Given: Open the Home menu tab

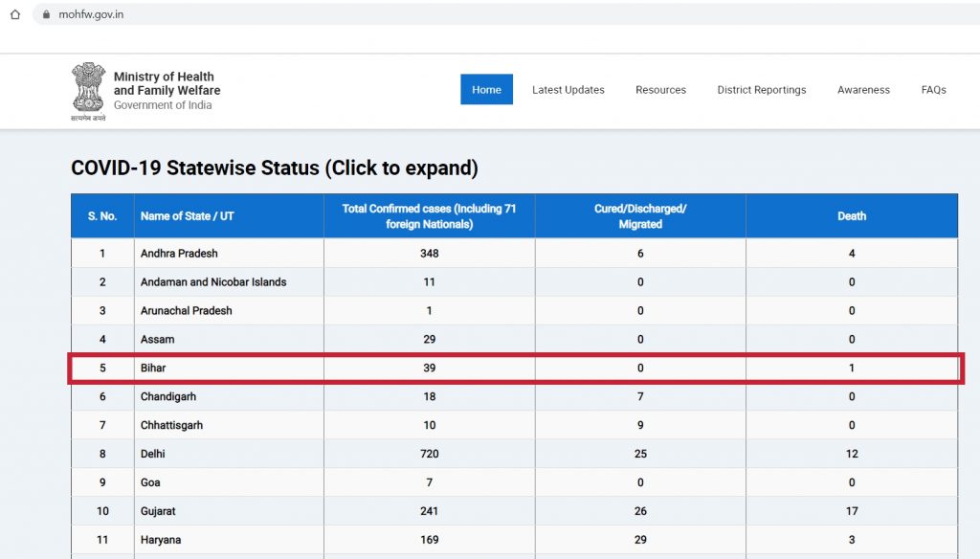Looking at the screenshot, I should (x=486, y=89).
